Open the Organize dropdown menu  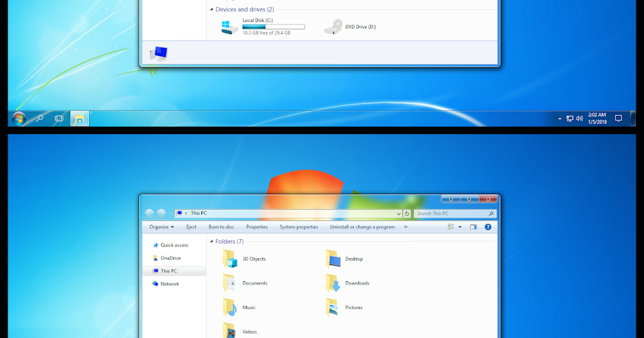coord(162,227)
